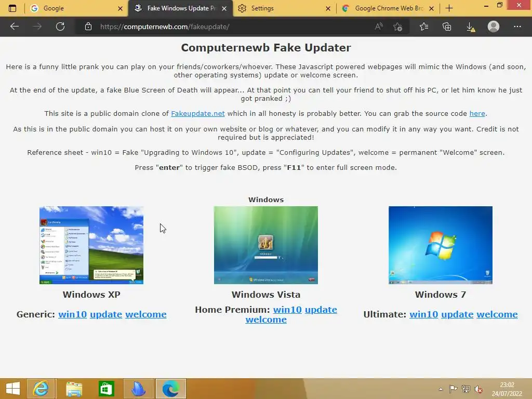
Task: Open Windows Store from taskbar
Action: tap(106, 389)
